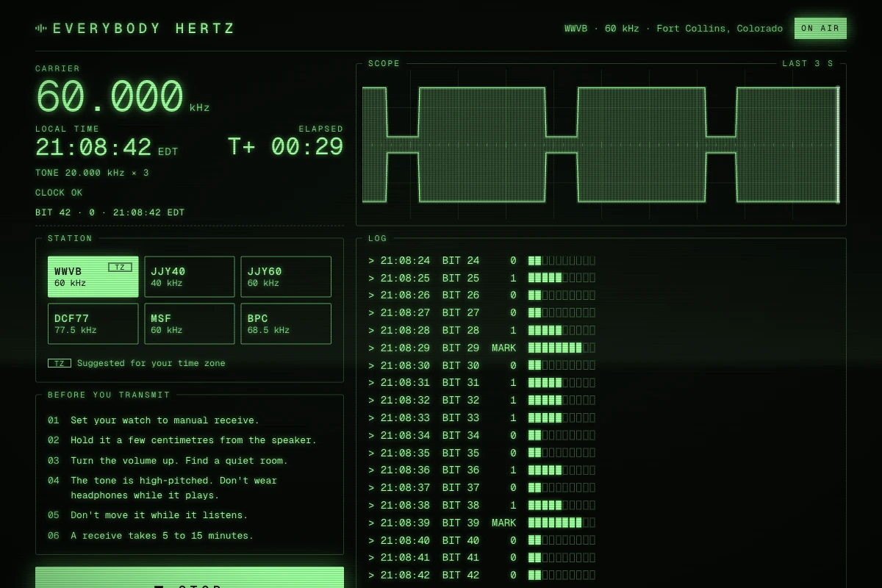Click the ON AIR status badge
882x588 pixels.
pyautogui.click(x=820, y=29)
